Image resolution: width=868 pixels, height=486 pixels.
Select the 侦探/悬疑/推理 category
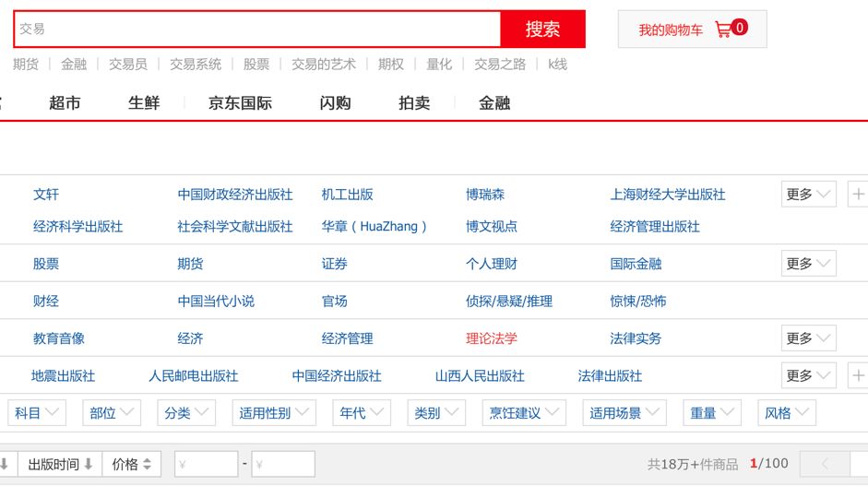tap(509, 302)
